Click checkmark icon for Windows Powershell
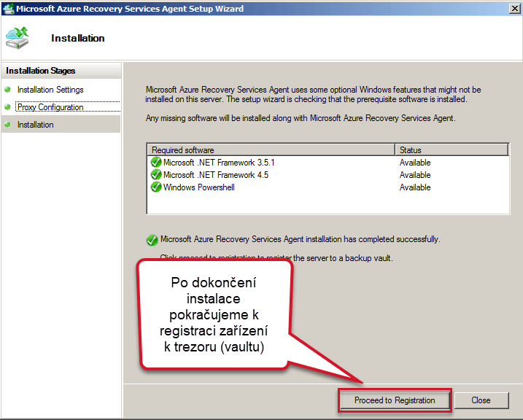This screenshot has width=523, height=420. pyautogui.click(x=156, y=187)
